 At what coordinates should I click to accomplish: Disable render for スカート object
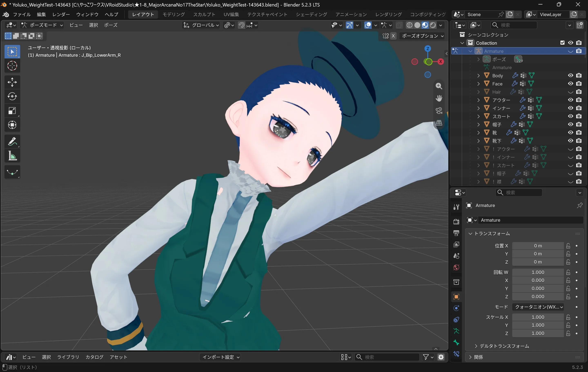579,116
